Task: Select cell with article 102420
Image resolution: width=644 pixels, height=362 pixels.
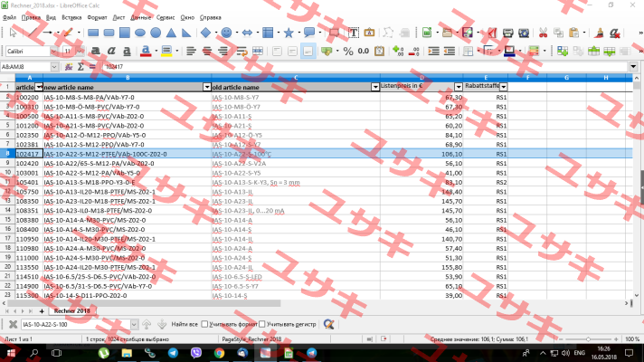Action: click(29, 164)
